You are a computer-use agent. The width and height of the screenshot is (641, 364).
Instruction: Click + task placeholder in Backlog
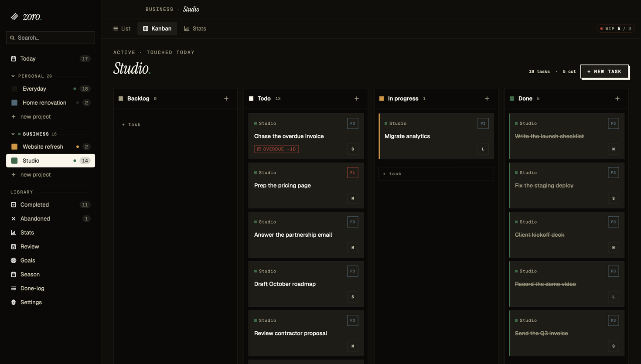pos(175,125)
